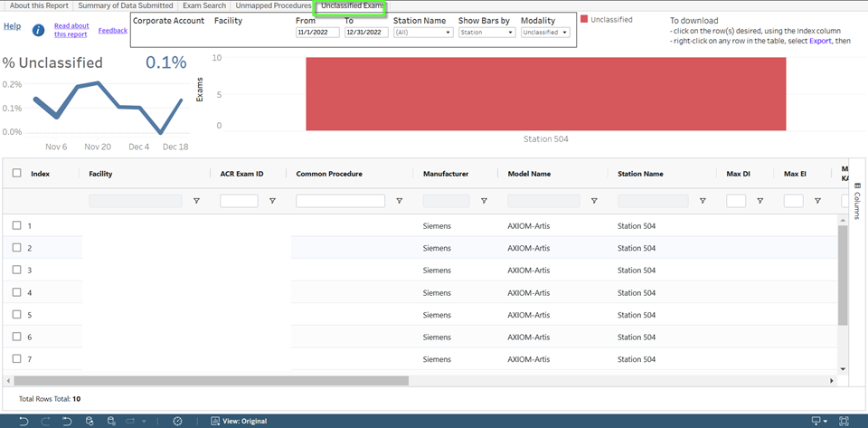Click the Revert/Reset view icon

[67, 421]
